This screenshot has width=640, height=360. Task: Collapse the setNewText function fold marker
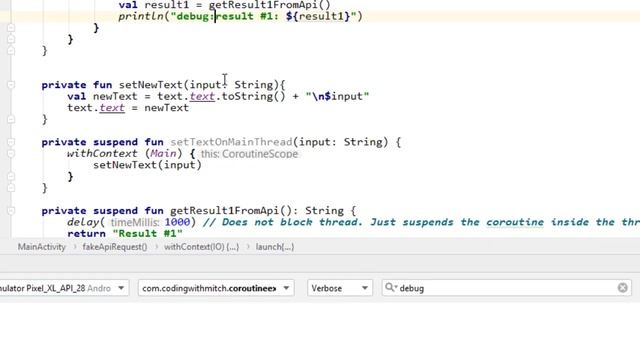coord(11,85)
